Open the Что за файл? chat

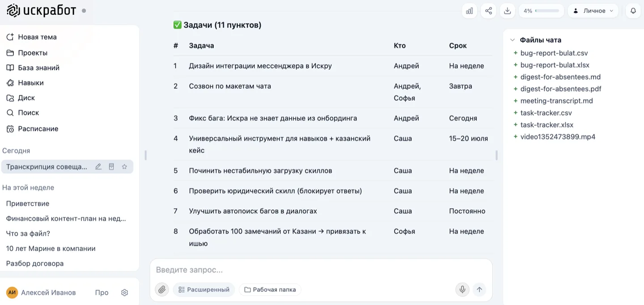coord(28,233)
